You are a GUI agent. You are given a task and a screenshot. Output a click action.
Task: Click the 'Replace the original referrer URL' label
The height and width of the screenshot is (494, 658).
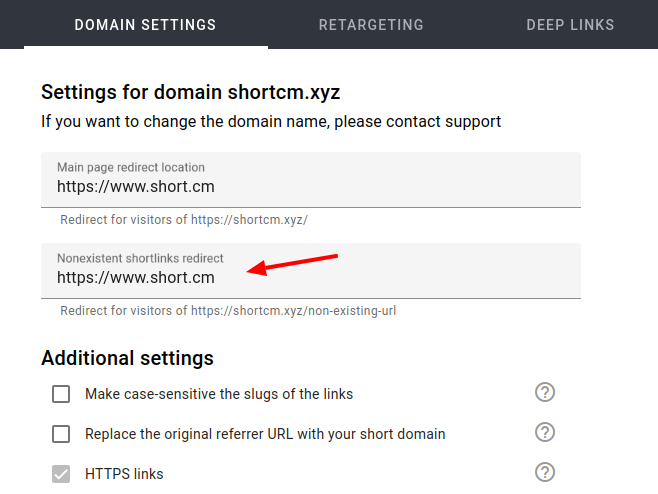[265, 434]
